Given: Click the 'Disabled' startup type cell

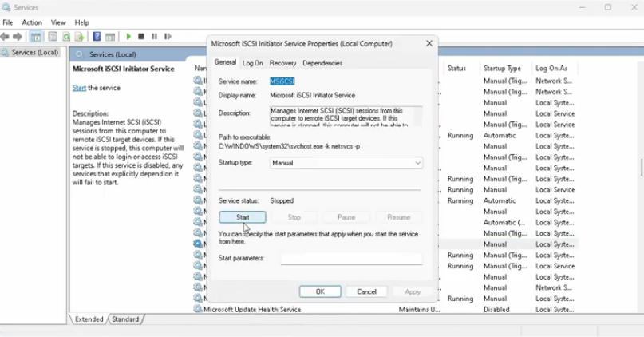Looking at the screenshot, I should click(x=496, y=310).
